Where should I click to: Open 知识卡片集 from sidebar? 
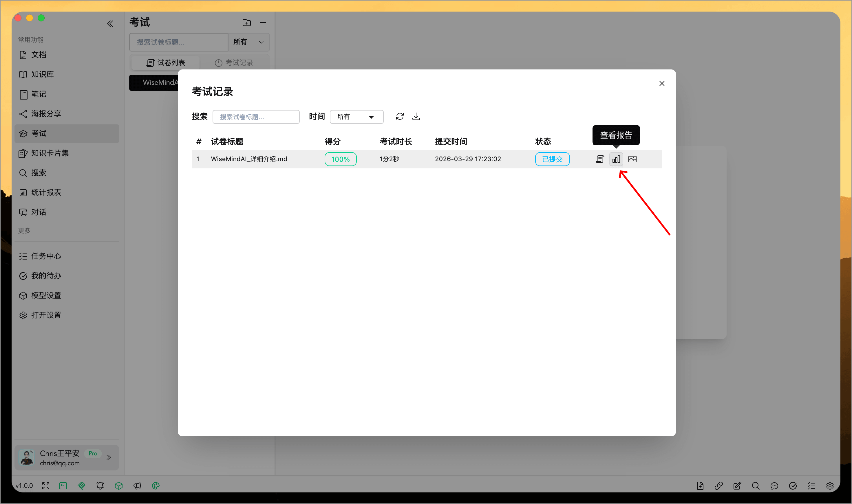50,153
